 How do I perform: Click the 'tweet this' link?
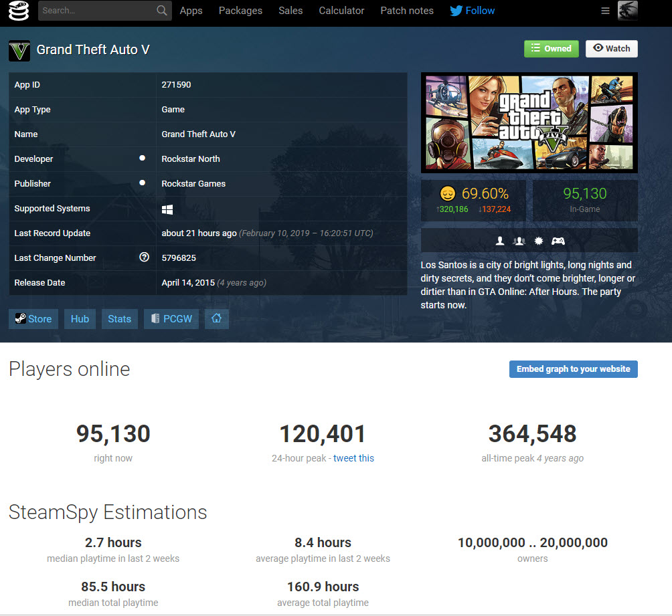pyautogui.click(x=353, y=458)
